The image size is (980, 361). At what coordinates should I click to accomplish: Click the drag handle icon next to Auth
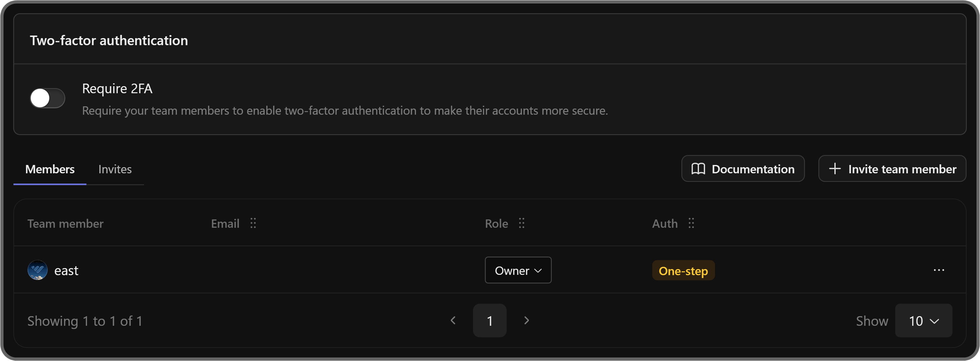click(691, 224)
